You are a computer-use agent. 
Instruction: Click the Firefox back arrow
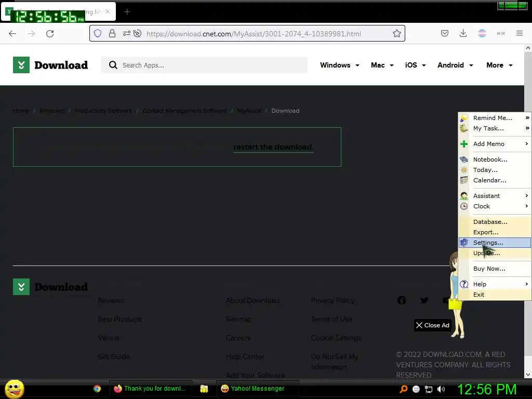[x=12, y=34]
